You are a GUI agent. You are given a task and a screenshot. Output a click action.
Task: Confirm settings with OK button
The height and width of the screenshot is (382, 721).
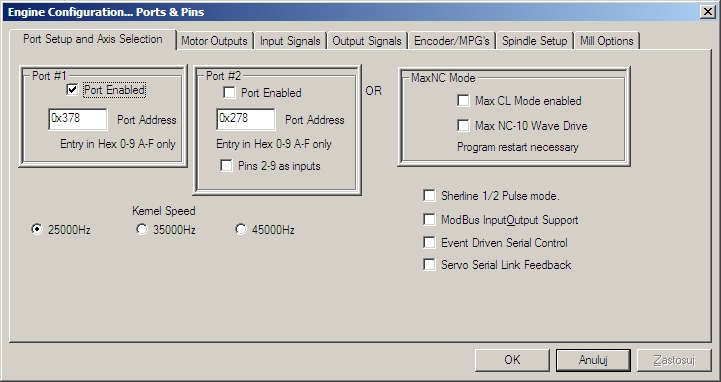[x=512, y=360]
